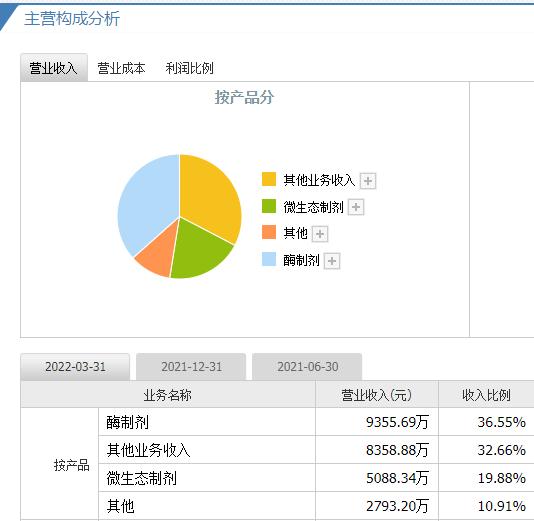Expand 其他业务收入 legend plus icon
Image resolution: width=534 pixels, height=521 pixels.
pos(368,180)
